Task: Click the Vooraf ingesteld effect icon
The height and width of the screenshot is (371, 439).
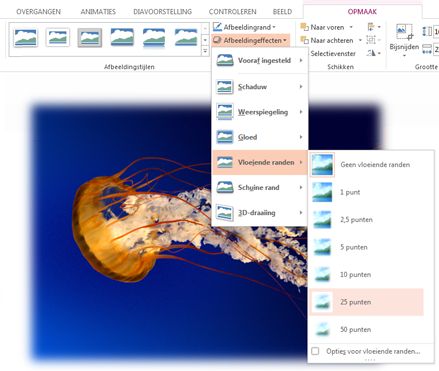Action: [225, 61]
